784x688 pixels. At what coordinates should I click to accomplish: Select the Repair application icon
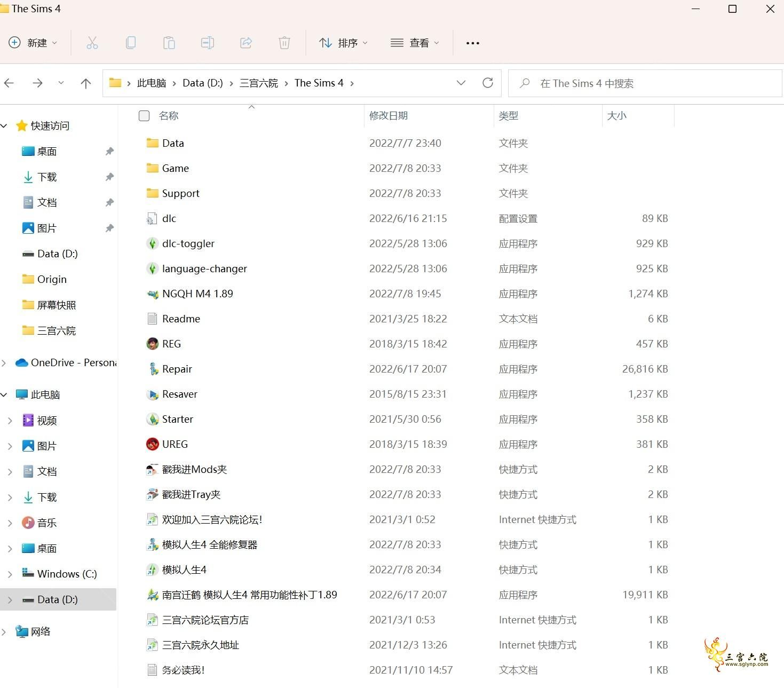click(153, 369)
